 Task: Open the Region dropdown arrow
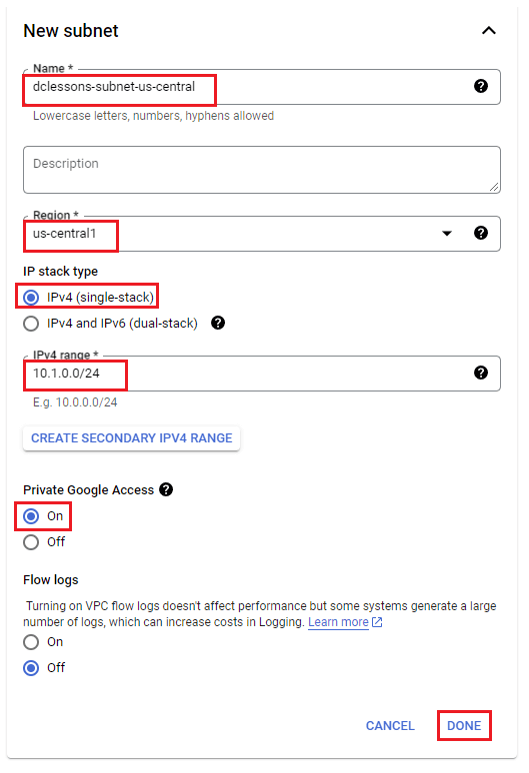[447, 233]
